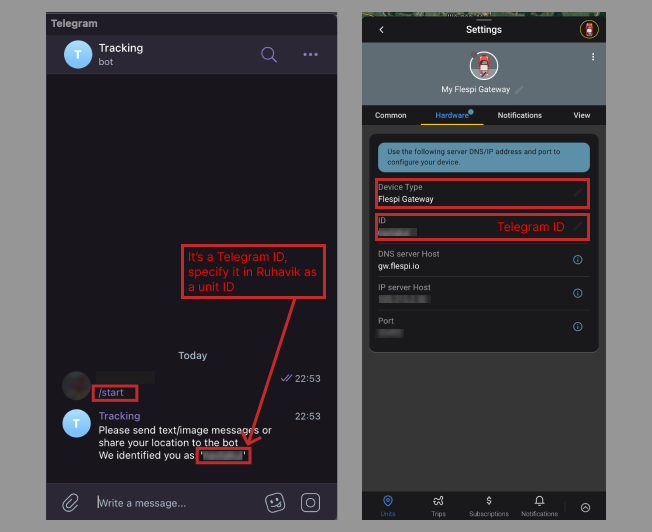The width and height of the screenshot is (652, 532).
Task: Select the Hardware tab
Action: [x=452, y=115]
